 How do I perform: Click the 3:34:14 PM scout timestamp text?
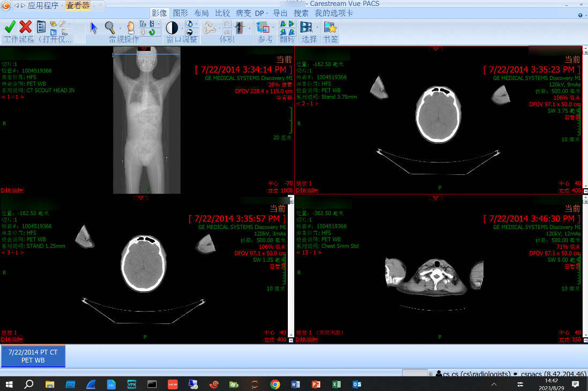(x=243, y=70)
